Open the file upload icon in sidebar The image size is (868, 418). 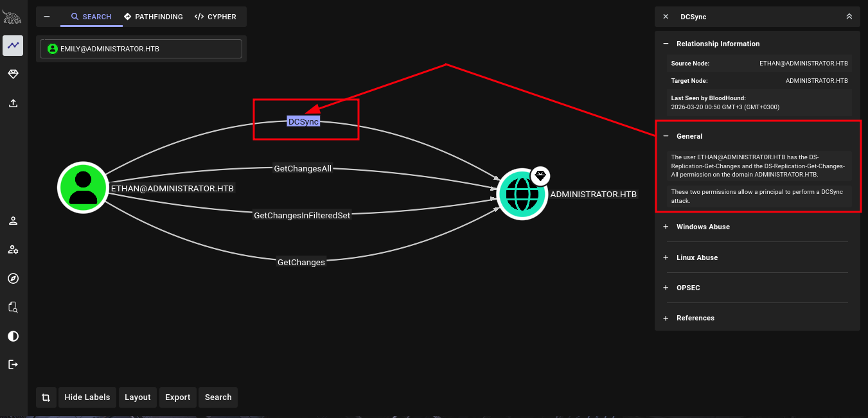[13, 103]
